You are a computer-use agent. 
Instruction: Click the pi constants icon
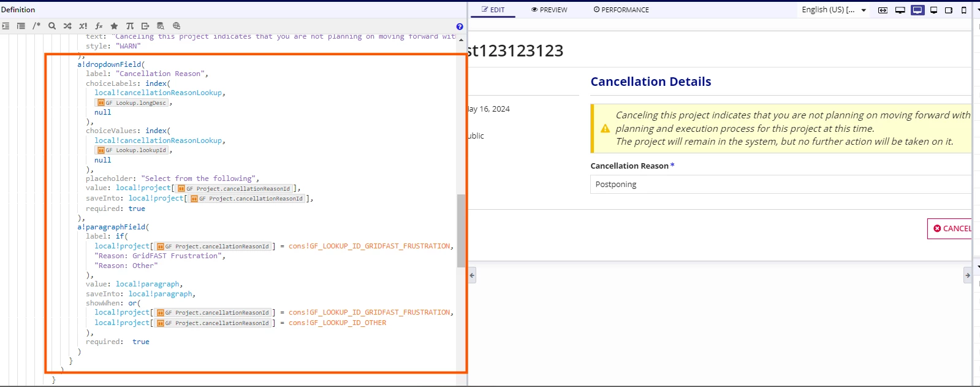130,26
